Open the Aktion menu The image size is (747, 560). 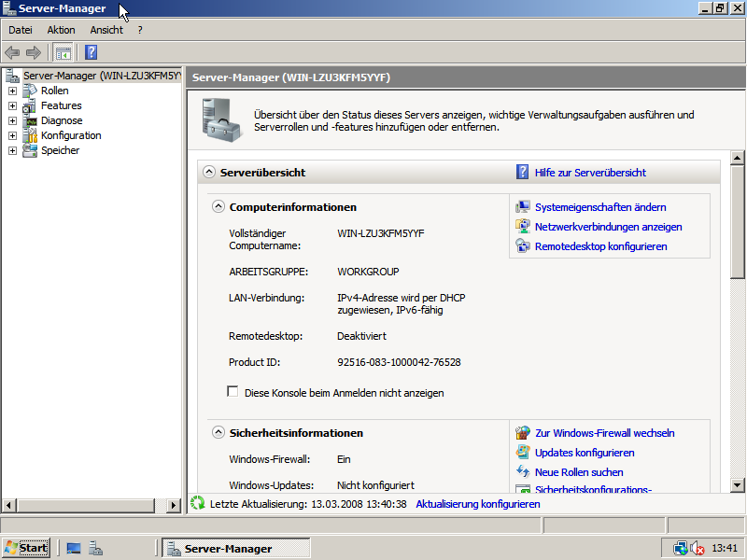pos(61,30)
